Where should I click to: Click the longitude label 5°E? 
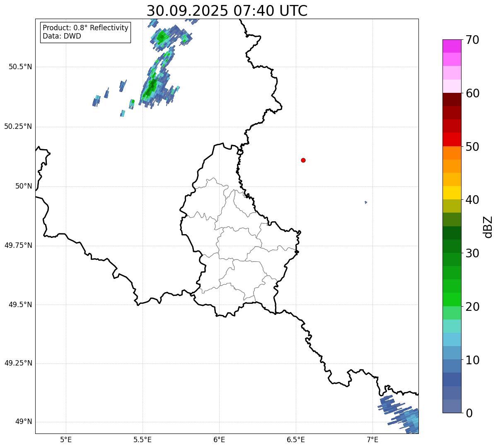(x=66, y=439)
